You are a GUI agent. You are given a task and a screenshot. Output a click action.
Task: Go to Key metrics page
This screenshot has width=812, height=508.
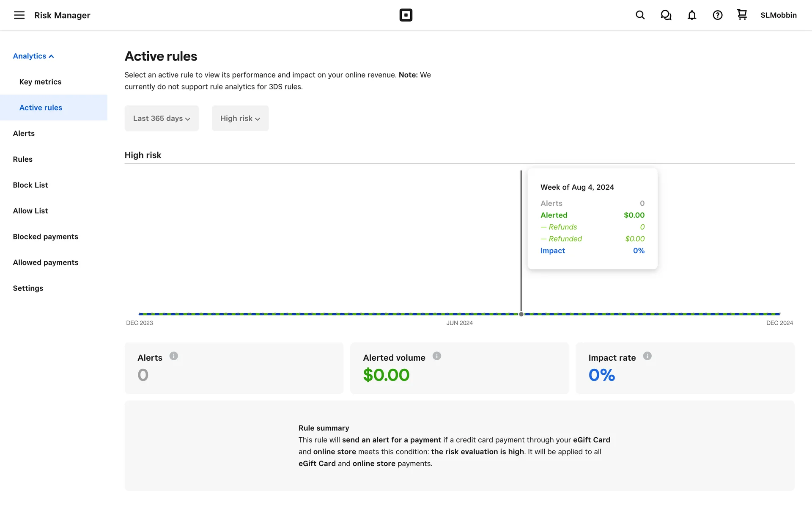tap(40, 82)
